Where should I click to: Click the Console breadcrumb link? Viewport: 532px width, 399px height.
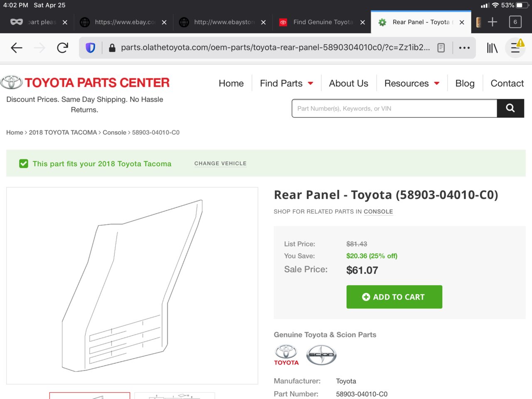click(114, 132)
